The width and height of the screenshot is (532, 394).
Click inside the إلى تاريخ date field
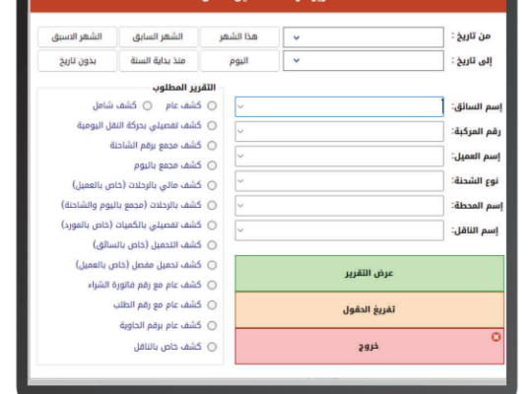(x=364, y=61)
